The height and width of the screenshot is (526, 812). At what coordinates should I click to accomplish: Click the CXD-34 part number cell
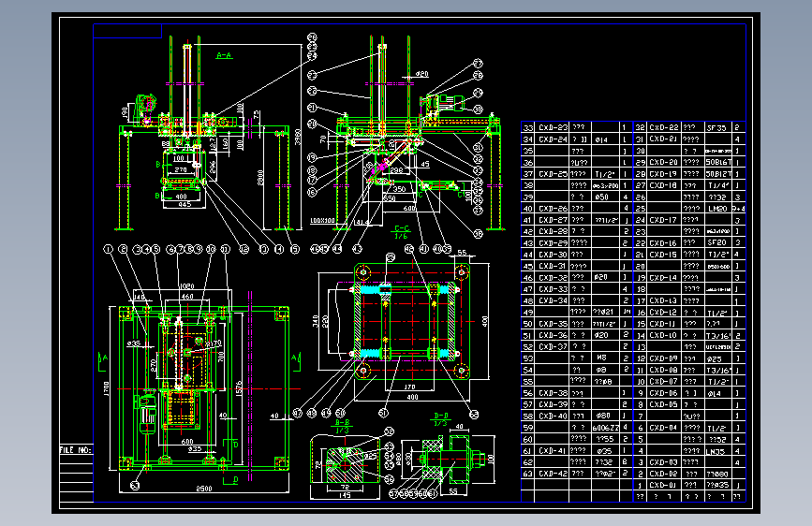click(x=554, y=300)
